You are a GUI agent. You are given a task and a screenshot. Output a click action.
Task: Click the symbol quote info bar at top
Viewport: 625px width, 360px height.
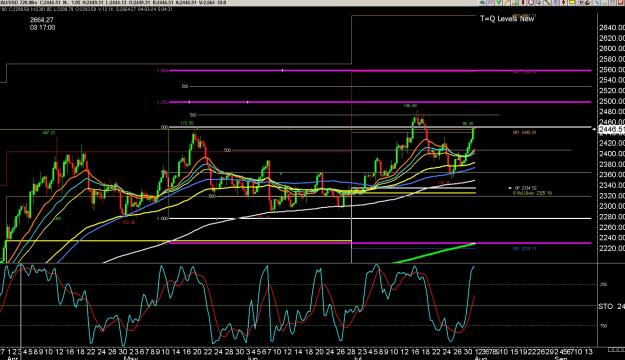114,2
